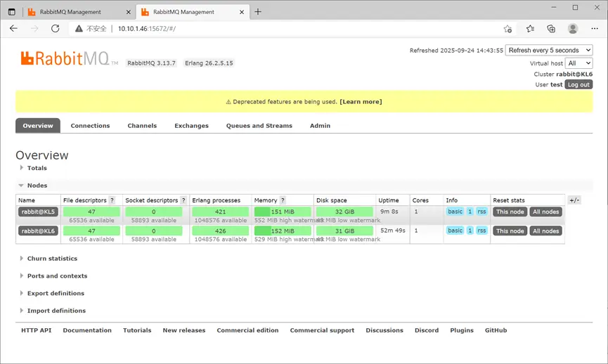Expand the Churn statistics section
608x364 pixels.
pyautogui.click(x=51, y=259)
